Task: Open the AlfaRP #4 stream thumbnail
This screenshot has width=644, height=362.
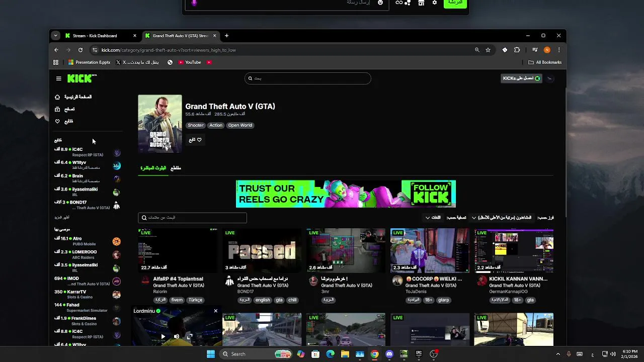Action: [178, 250]
